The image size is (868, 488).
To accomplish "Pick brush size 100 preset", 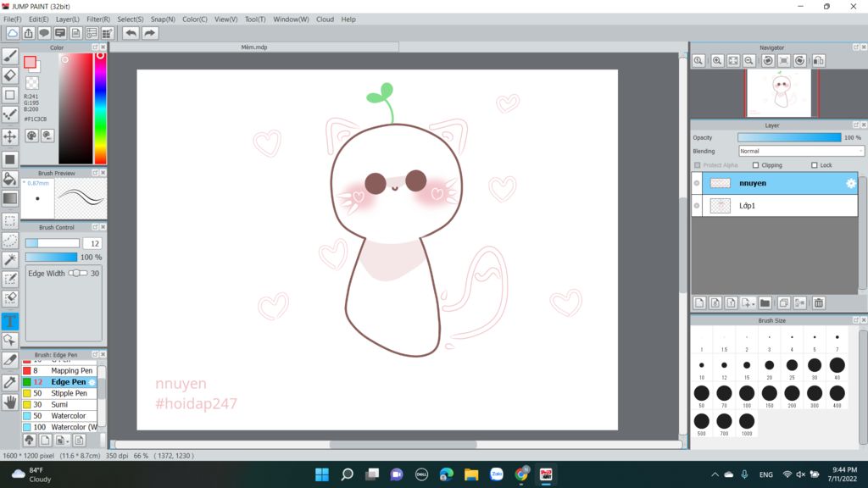I will [x=747, y=396].
